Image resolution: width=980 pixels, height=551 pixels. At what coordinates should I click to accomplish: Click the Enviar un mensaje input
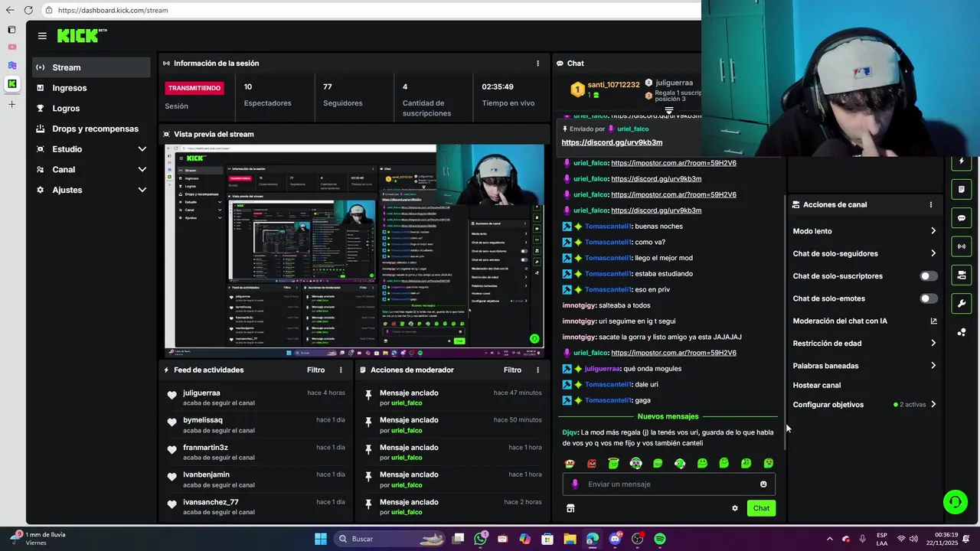pos(668,484)
